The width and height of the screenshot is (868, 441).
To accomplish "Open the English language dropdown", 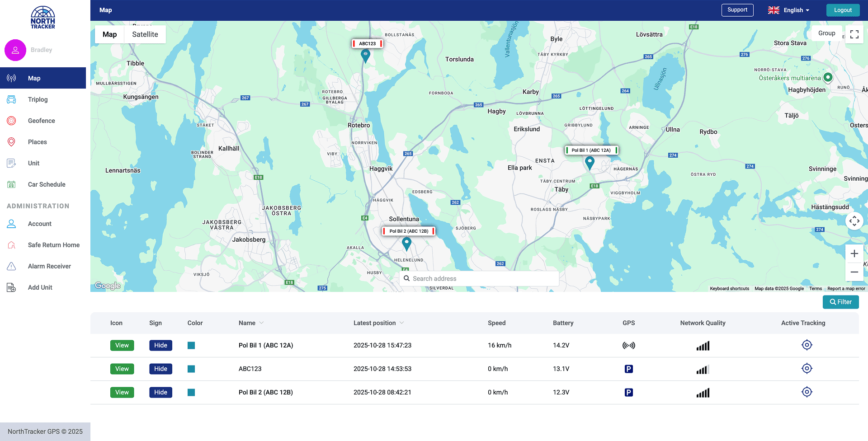I will click(789, 10).
